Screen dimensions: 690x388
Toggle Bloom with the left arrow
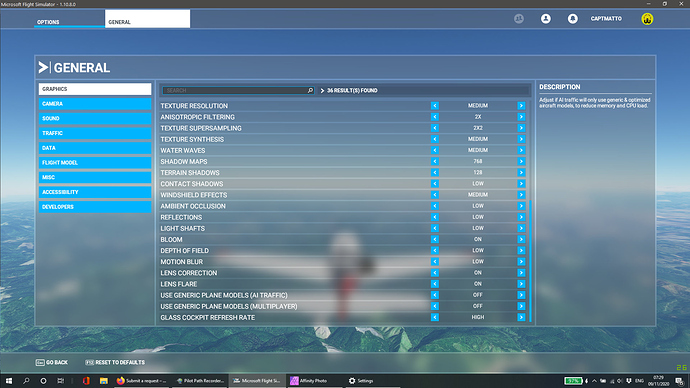coord(435,239)
